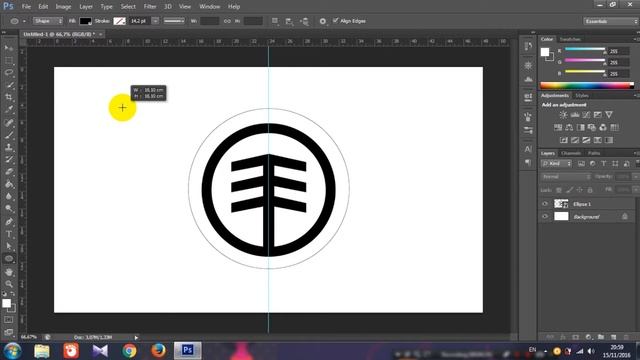
Task: Select the Clone Stamp tool
Action: coord(9,147)
